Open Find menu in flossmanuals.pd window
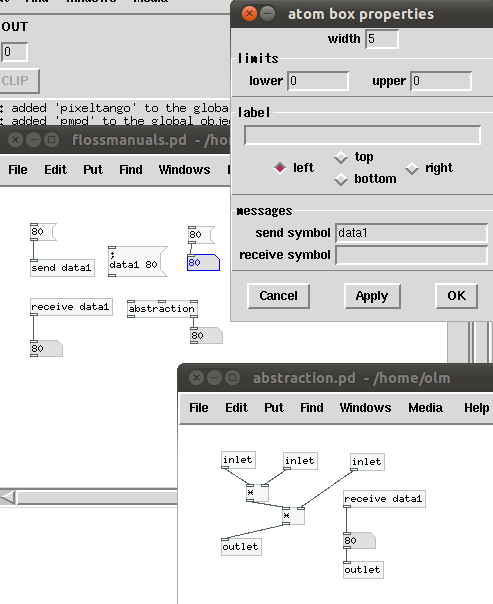Image resolution: width=493 pixels, height=604 pixels. pyautogui.click(x=131, y=170)
